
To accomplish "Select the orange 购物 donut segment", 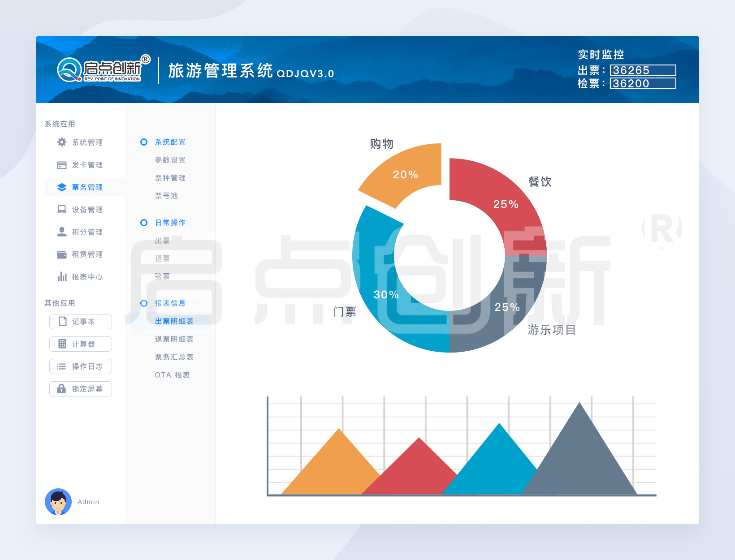I will (406, 175).
